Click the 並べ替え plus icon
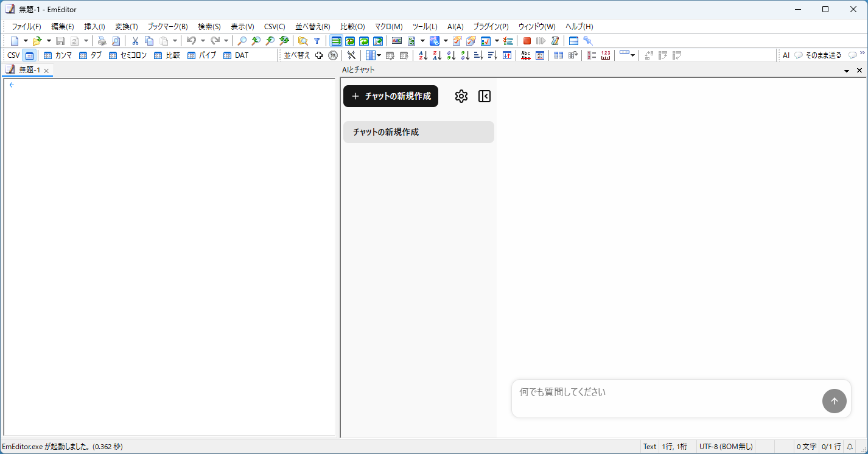The image size is (868, 454). [x=319, y=55]
